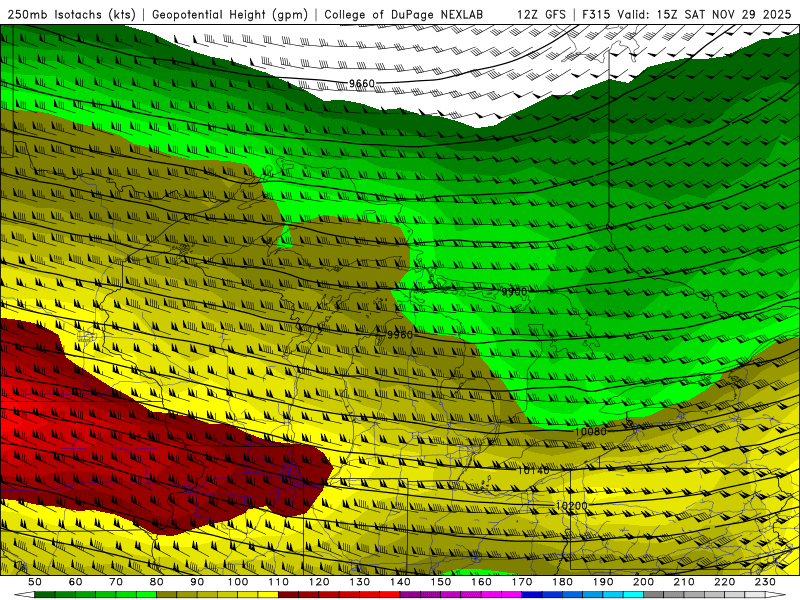
Task: Click the 150 label on color scale
Action: [x=440, y=582]
